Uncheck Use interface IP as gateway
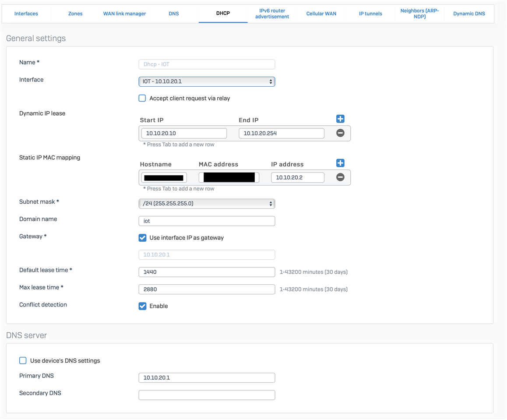 142,238
